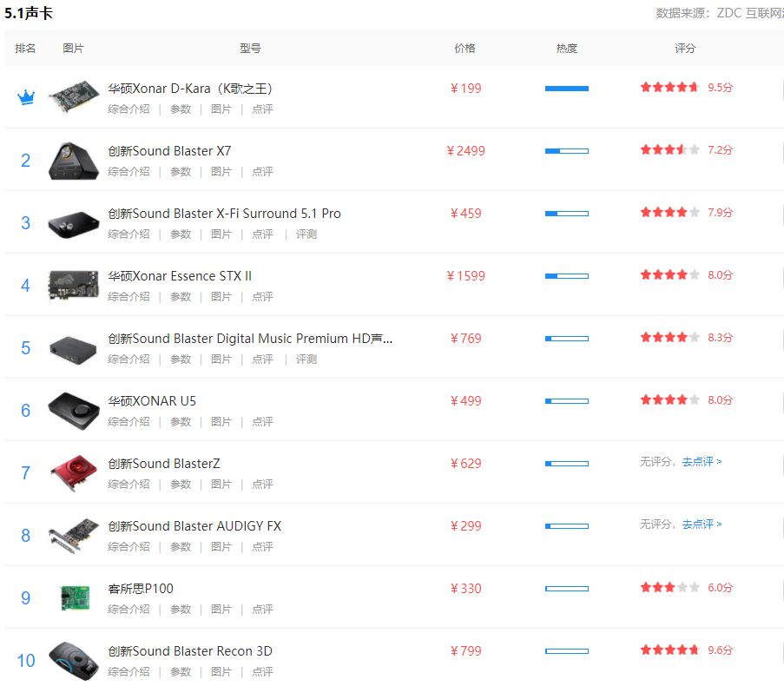The width and height of the screenshot is (784, 686).
Task: Open the 创新Sound Blaster X7 product image
Action: coord(75,160)
